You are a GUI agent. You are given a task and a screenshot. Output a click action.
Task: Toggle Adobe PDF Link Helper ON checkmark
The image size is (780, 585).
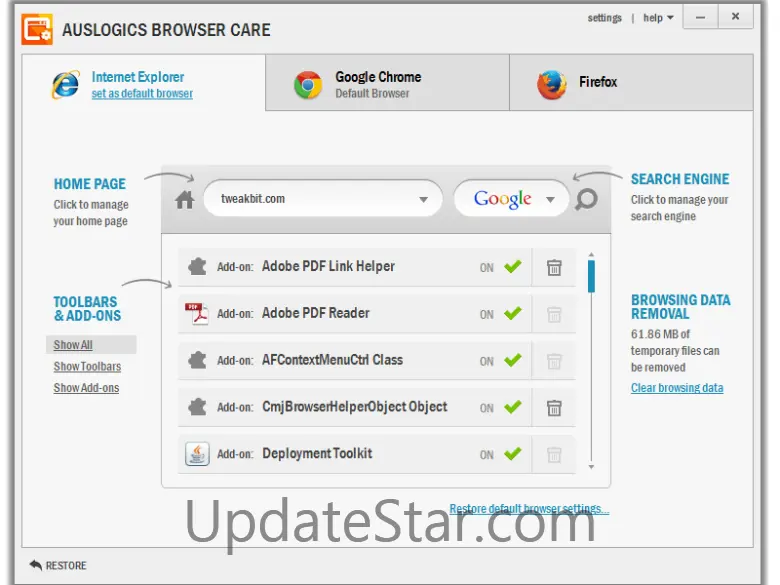tap(513, 266)
